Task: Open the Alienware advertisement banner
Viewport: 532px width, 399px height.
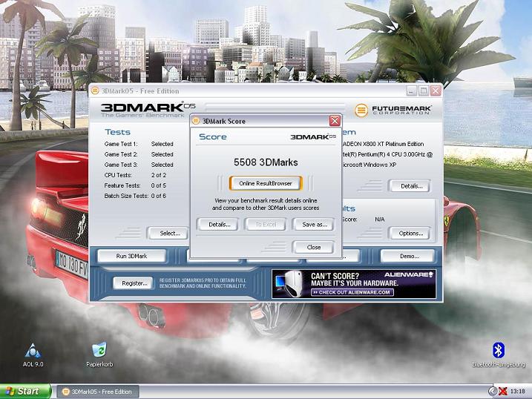Action: [x=354, y=284]
